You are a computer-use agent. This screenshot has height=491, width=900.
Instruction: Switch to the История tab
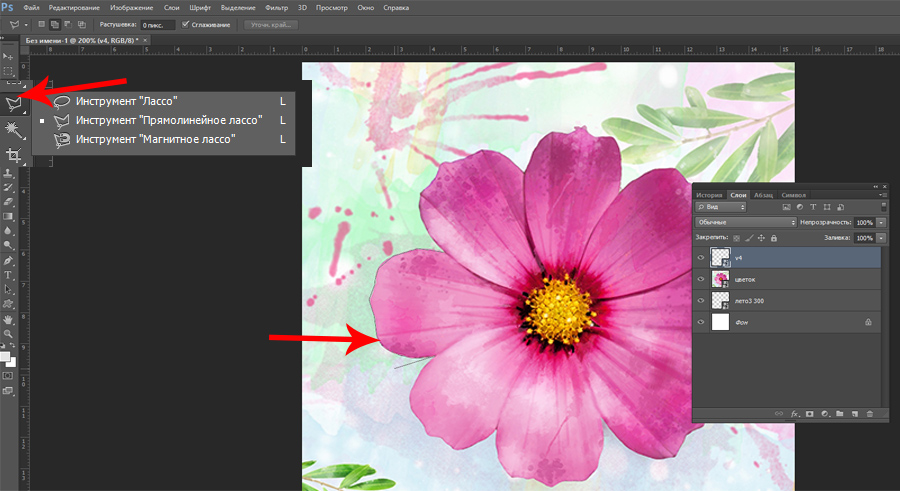click(707, 194)
